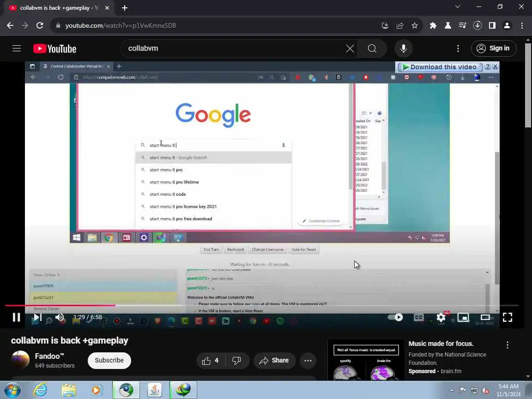The height and width of the screenshot is (399, 532).
Task: Click the Share button
Action: point(274,361)
